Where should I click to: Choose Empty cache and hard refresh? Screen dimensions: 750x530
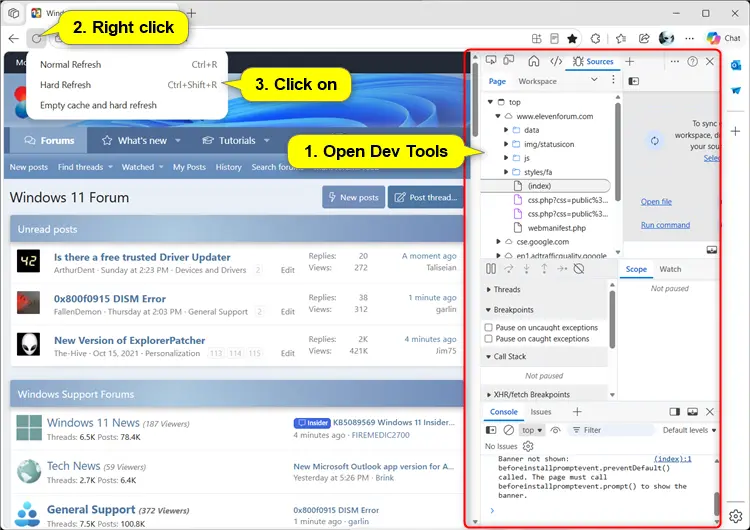click(127, 105)
